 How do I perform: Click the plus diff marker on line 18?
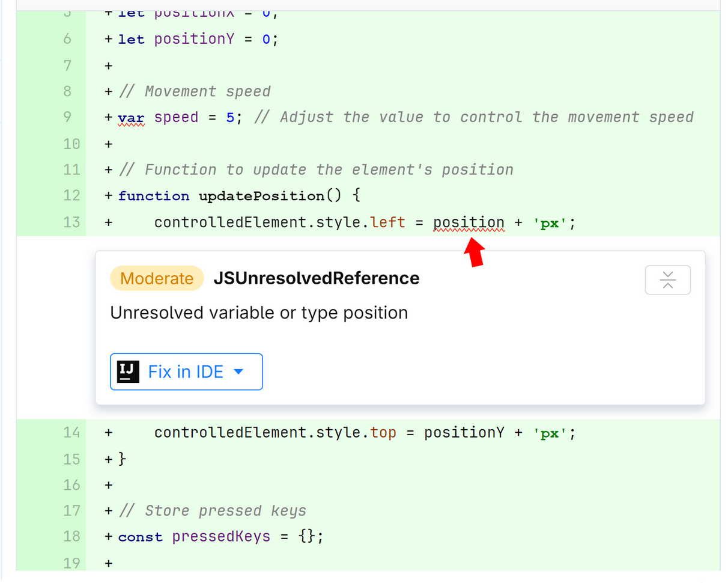pos(108,536)
